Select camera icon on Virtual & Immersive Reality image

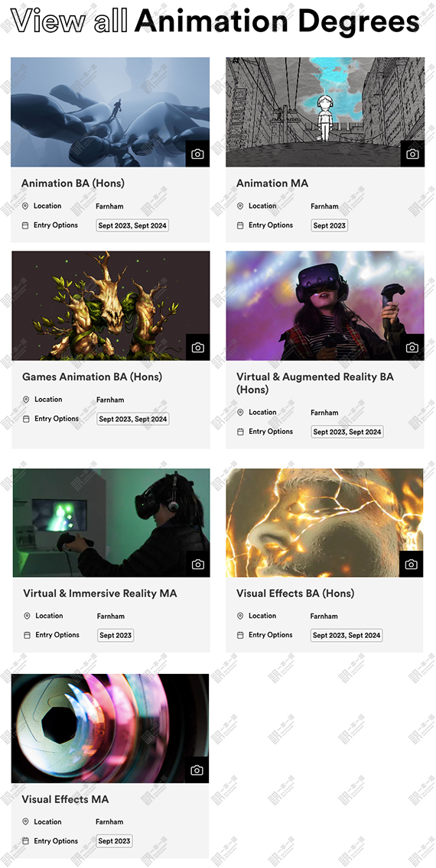pos(198,564)
